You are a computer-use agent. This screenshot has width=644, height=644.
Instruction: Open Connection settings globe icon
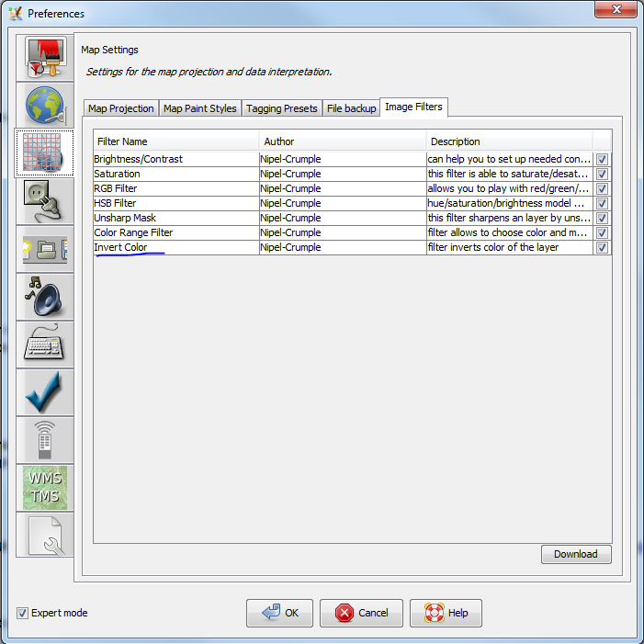point(45,105)
